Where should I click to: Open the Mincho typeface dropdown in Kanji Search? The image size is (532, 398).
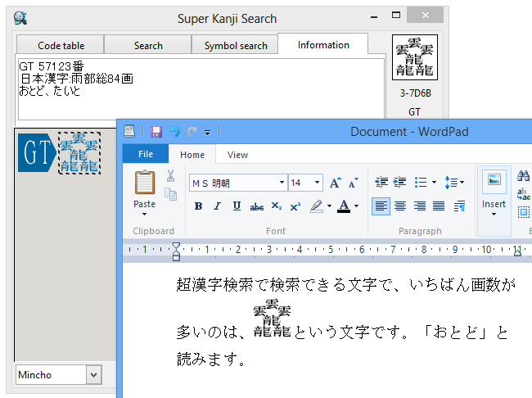(93, 375)
